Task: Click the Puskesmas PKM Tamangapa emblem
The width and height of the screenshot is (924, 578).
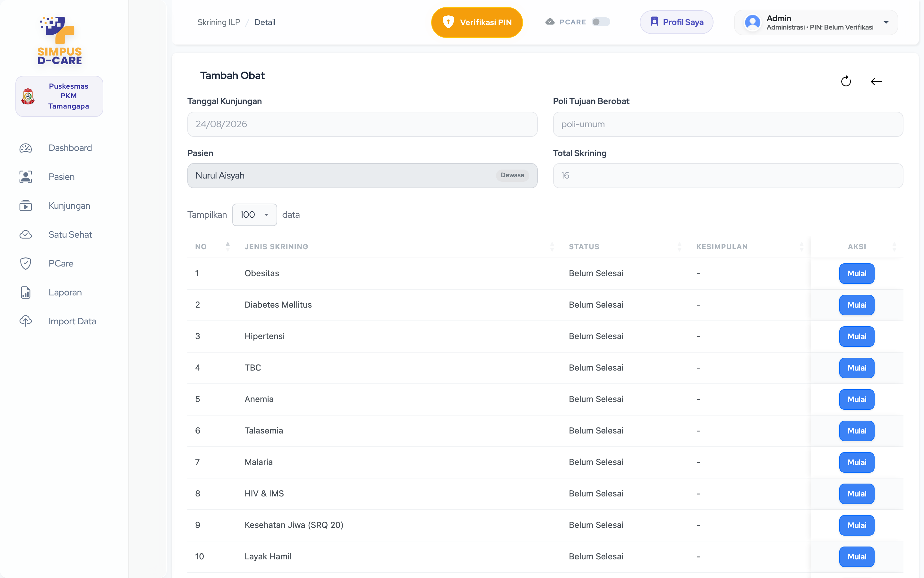Action: [28, 96]
